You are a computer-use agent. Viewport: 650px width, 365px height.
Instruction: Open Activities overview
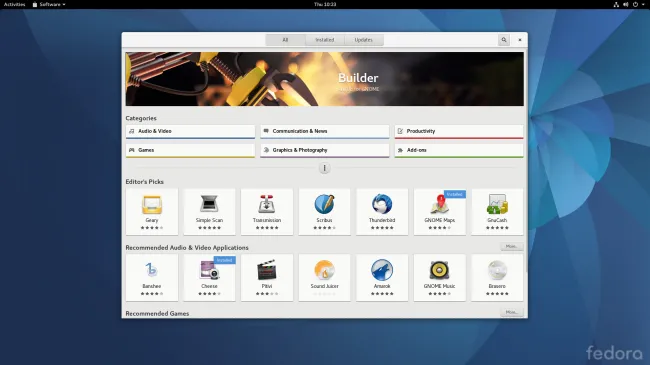pyautogui.click(x=15, y=5)
